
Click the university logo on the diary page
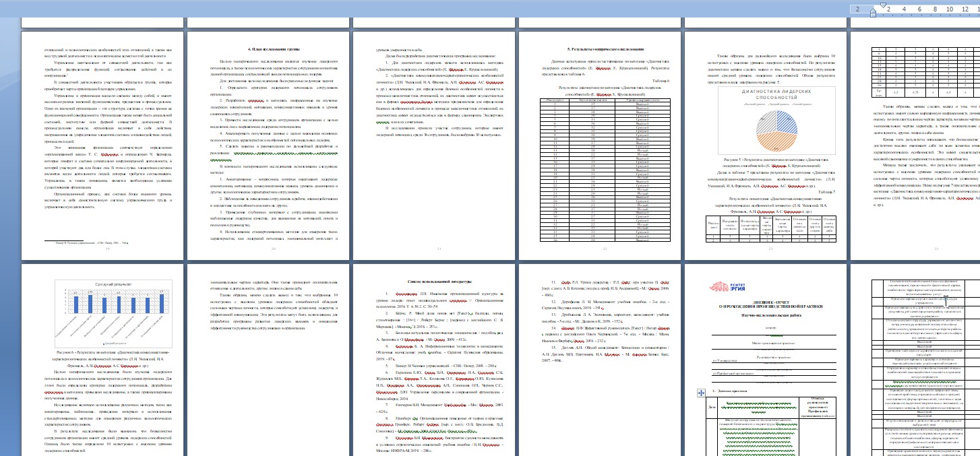[728, 286]
